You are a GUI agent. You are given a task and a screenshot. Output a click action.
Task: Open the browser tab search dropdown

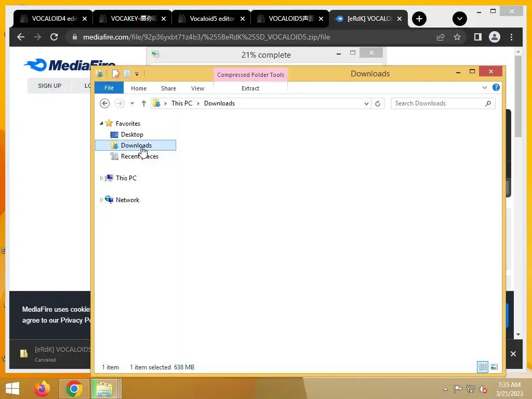pyautogui.click(x=459, y=19)
